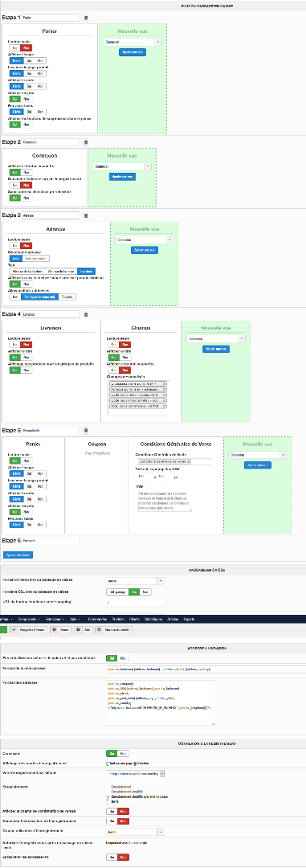
Task: Remove Etape 4 using the trash icon
Action: (85, 314)
